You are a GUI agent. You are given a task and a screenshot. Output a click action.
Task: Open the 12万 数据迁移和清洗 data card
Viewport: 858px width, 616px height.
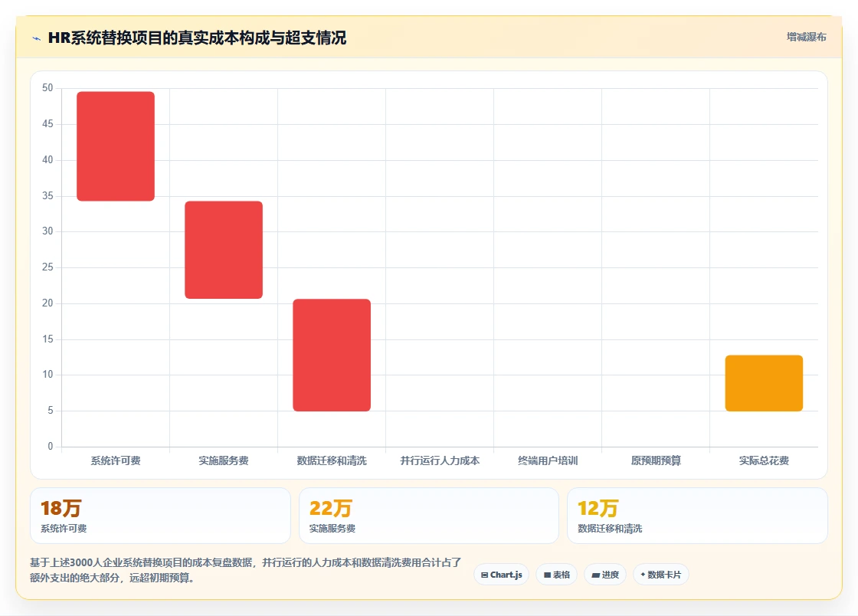click(x=697, y=516)
